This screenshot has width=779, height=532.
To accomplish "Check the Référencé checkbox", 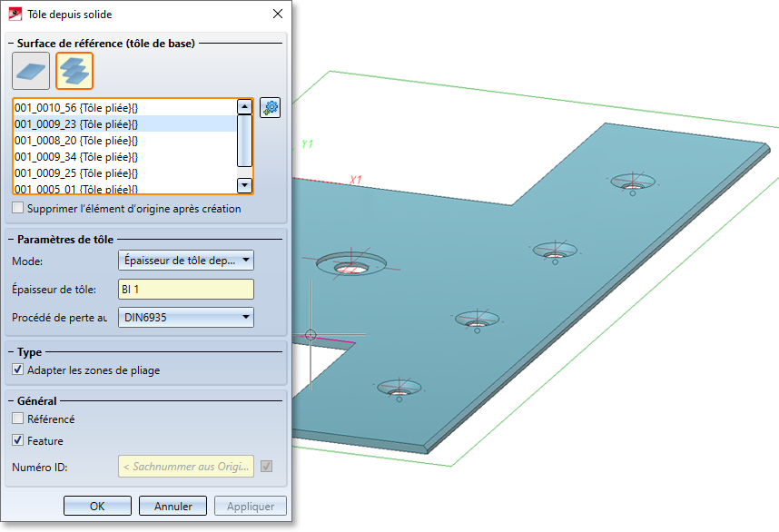I will click(x=18, y=419).
